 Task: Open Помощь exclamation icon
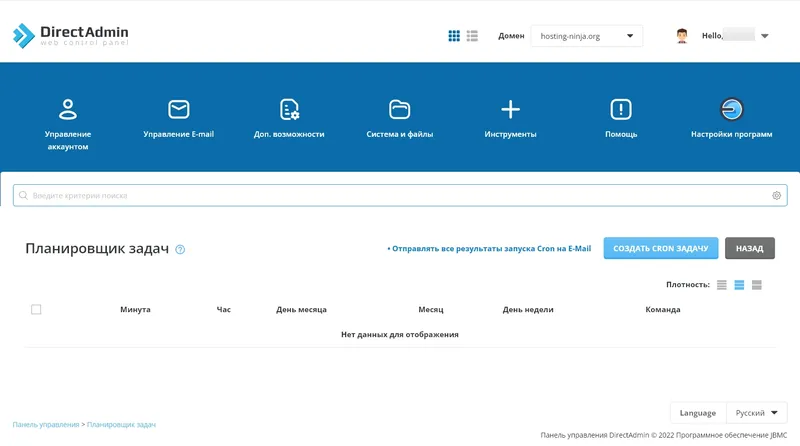pos(621,109)
